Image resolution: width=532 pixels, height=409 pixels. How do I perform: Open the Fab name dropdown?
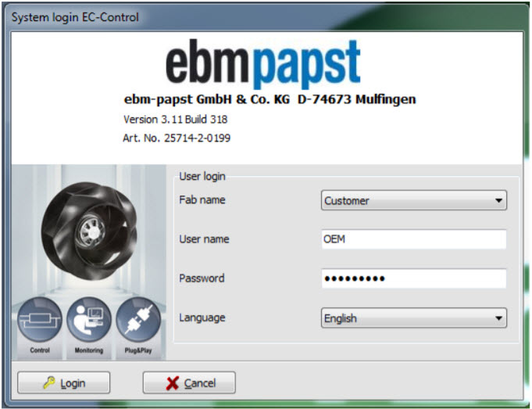[413, 200]
